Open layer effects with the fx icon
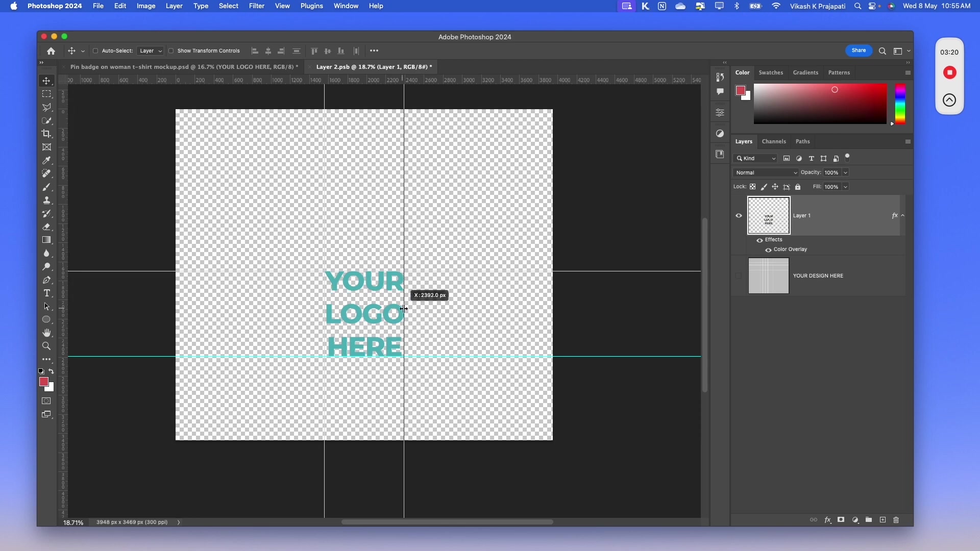The image size is (980, 551). click(x=828, y=520)
